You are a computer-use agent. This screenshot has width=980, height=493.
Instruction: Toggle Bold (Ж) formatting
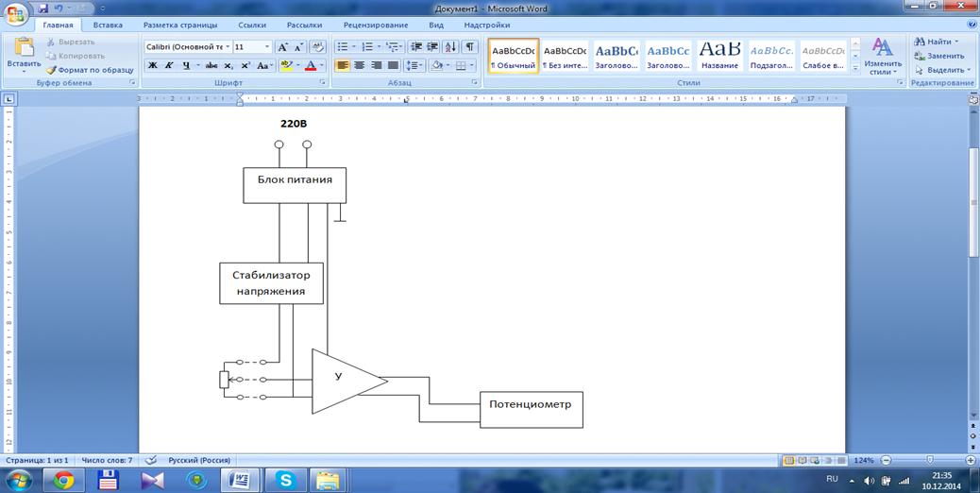[152, 65]
